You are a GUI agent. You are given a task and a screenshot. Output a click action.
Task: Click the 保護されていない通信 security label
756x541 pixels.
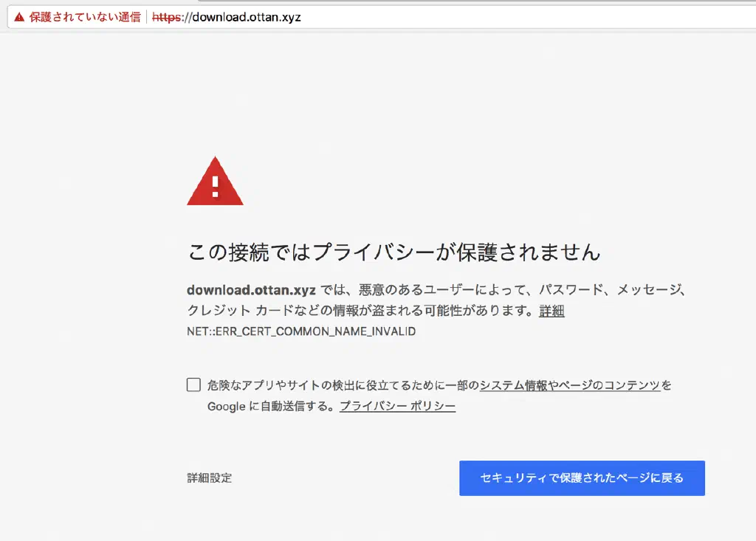tap(84, 17)
